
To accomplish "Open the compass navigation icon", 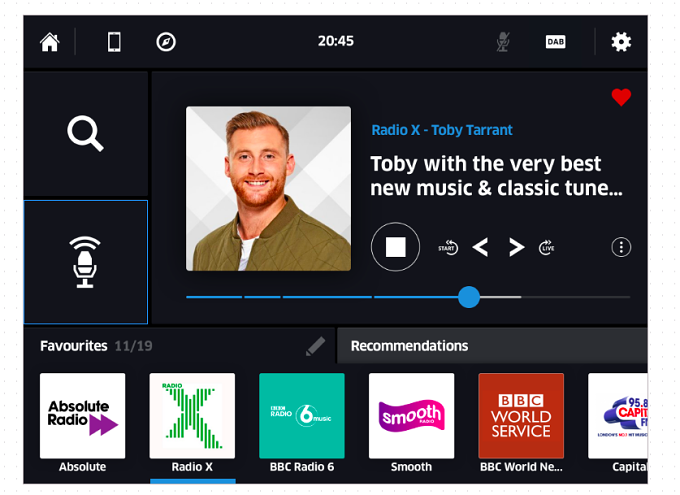I will (166, 42).
